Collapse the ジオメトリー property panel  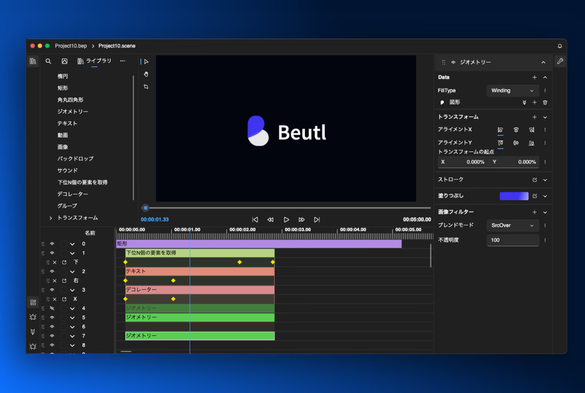(x=544, y=62)
